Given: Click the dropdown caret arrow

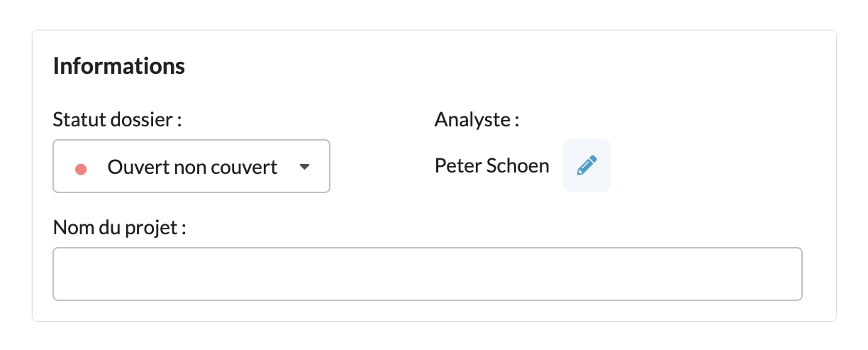Looking at the screenshot, I should [x=304, y=168].
